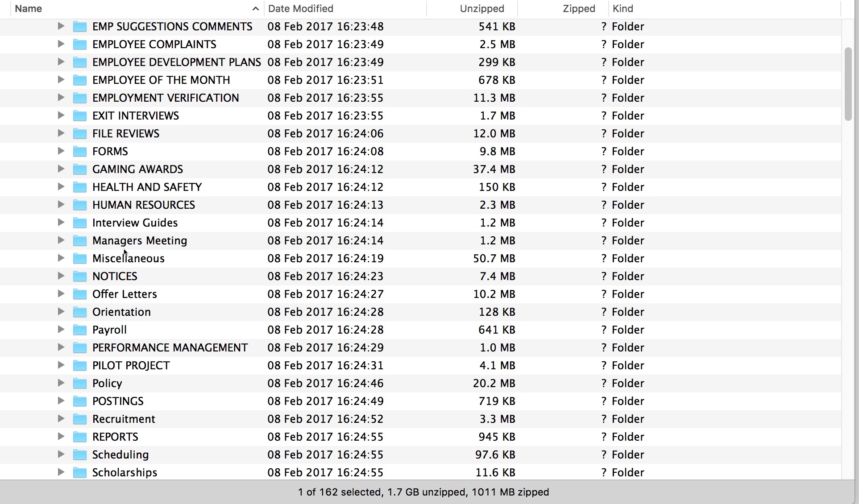Click the Recruitment folder icon
The height and width of the screenshot is (504, 859).
click(x=80, y=419)
